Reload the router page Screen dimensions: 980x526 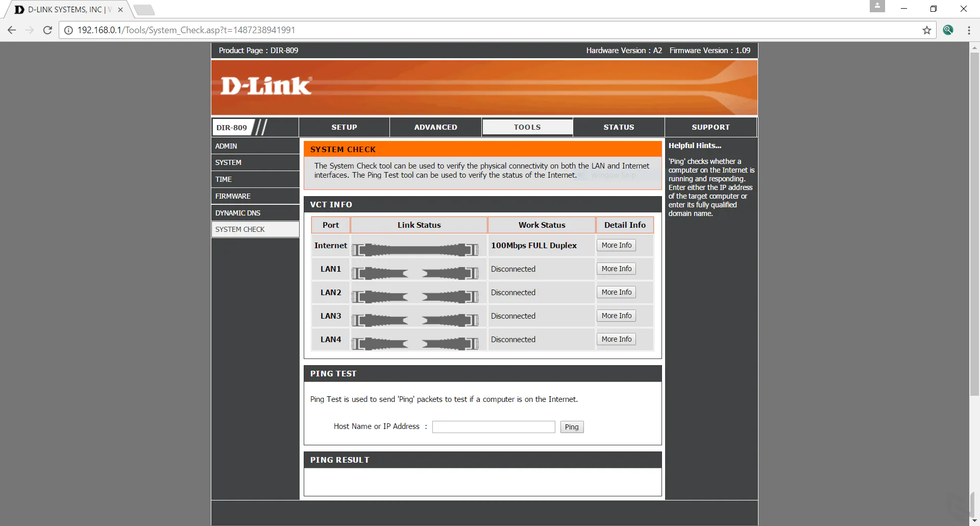point(47,30)
